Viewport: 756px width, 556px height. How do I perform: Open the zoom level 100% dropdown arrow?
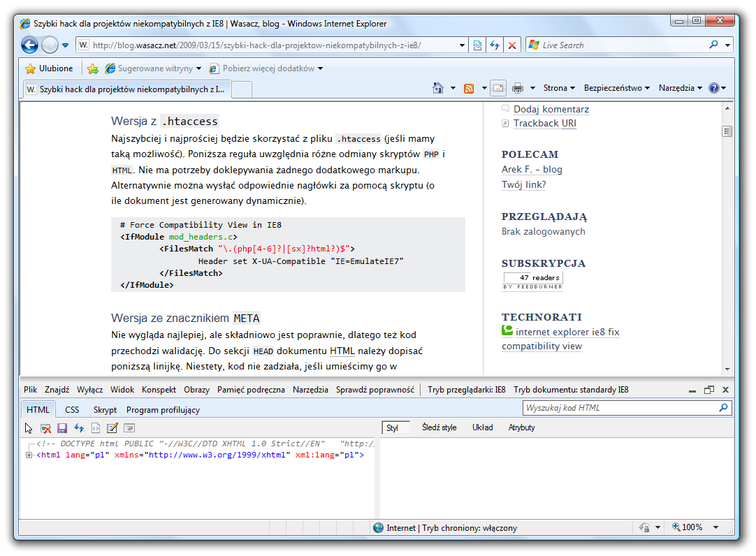(716, 528)
